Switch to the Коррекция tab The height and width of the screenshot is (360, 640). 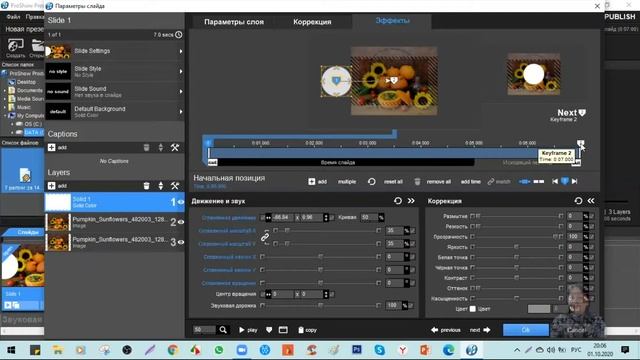(312, 22)
